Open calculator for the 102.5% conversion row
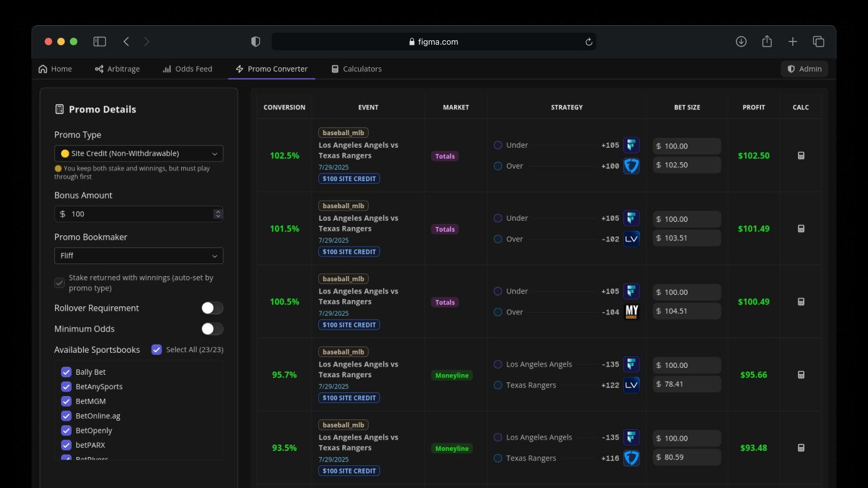Screen dimensions: 868x488 (x=801, y=155)
